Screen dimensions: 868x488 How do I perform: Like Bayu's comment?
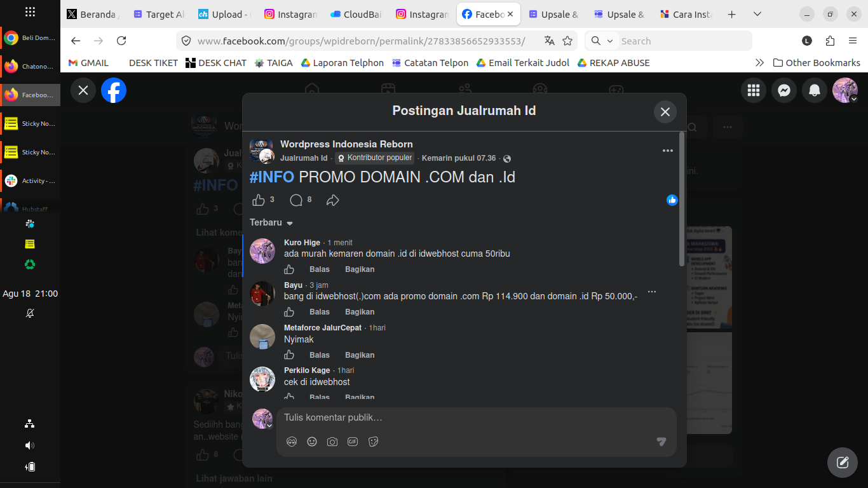[289, 312]
